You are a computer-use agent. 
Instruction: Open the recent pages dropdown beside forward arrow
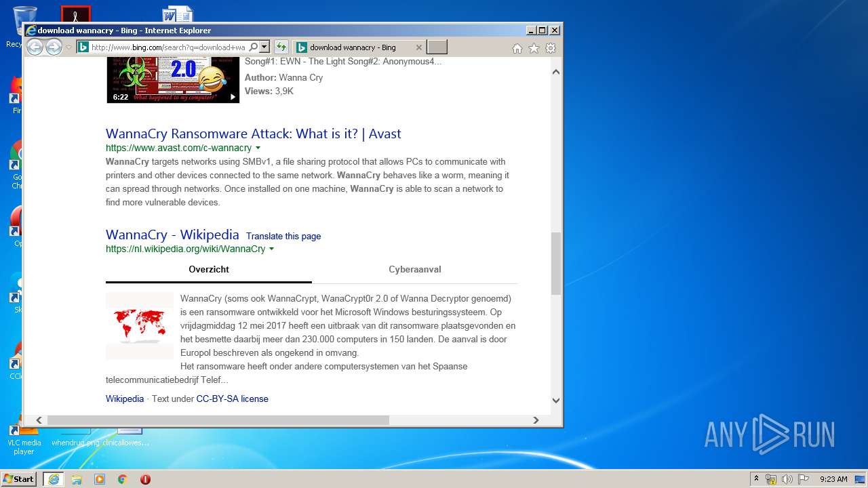click(68, 47)
